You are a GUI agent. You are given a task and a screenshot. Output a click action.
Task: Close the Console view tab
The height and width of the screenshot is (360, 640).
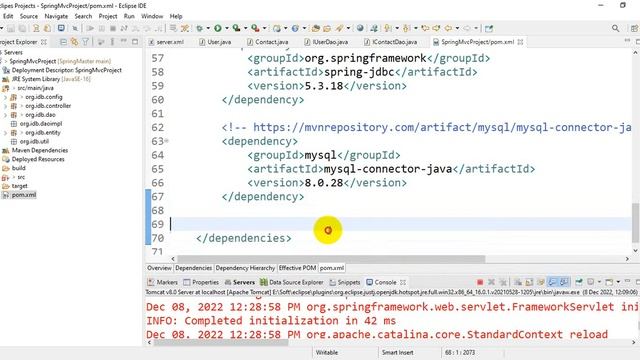pos(403,282)
